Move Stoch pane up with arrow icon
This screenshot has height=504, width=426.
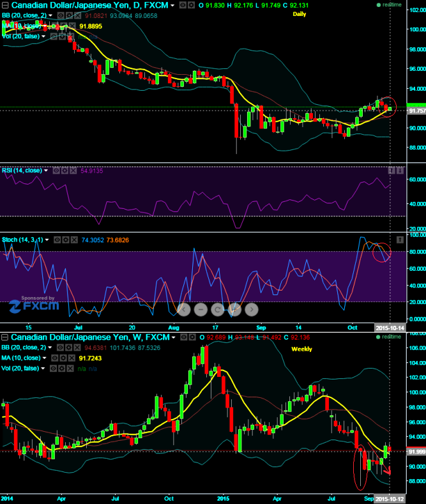(x=400, y=240)
